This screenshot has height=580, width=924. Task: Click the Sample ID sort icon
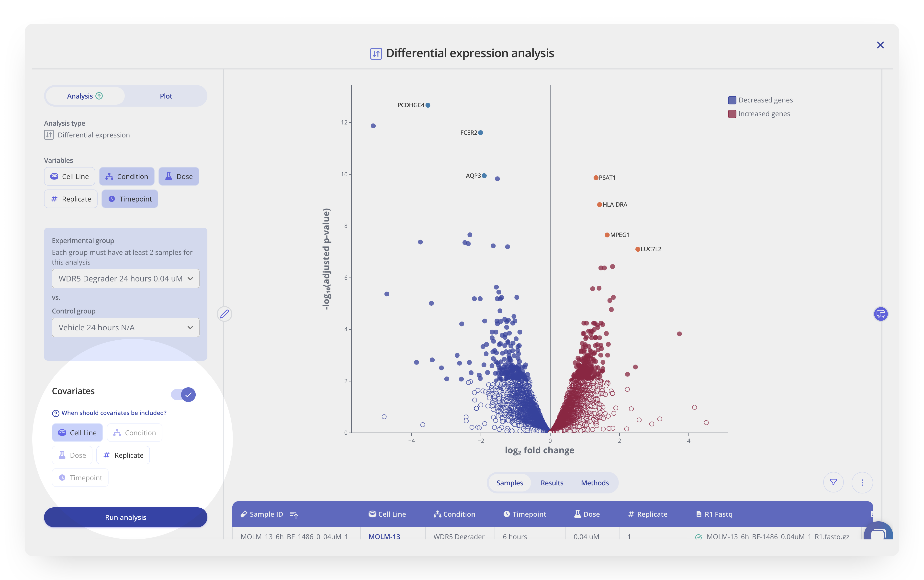294,514
